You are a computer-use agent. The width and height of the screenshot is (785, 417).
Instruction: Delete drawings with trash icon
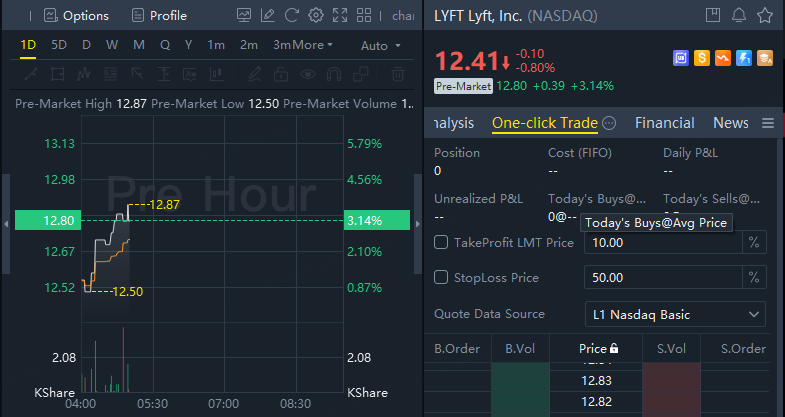point(398,75)
